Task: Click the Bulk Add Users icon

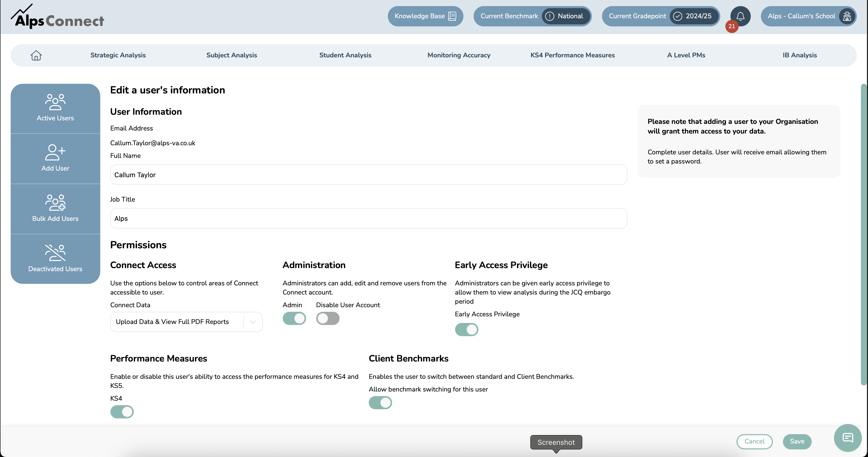Action: pyautogui.click(x=55, y=202)
